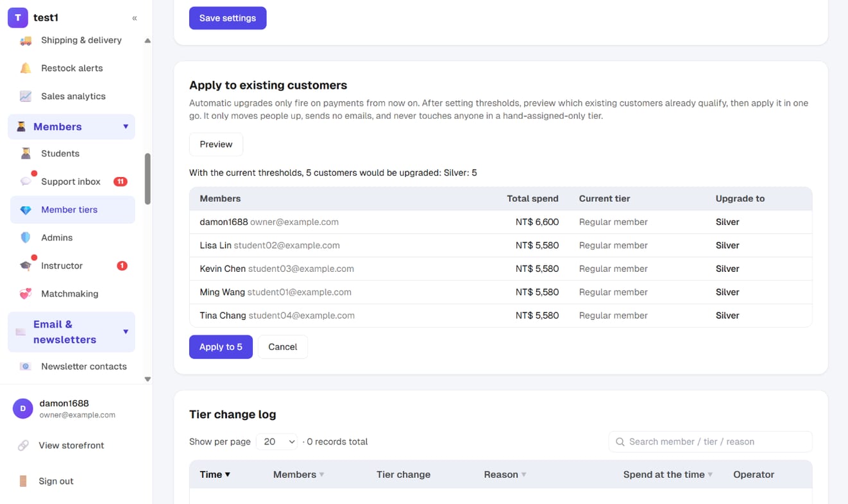Click the sidebar scrollbar thumb
The width and height of the screenshot is (848, 504).
tap(148, 179)
